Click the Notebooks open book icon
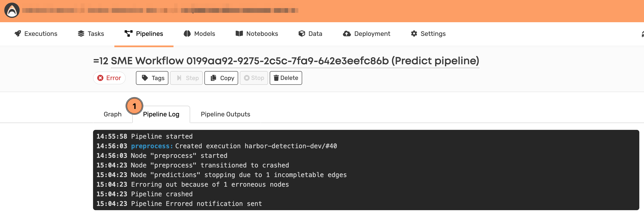This screenshot has height=217, width=644. click(239, 34)
